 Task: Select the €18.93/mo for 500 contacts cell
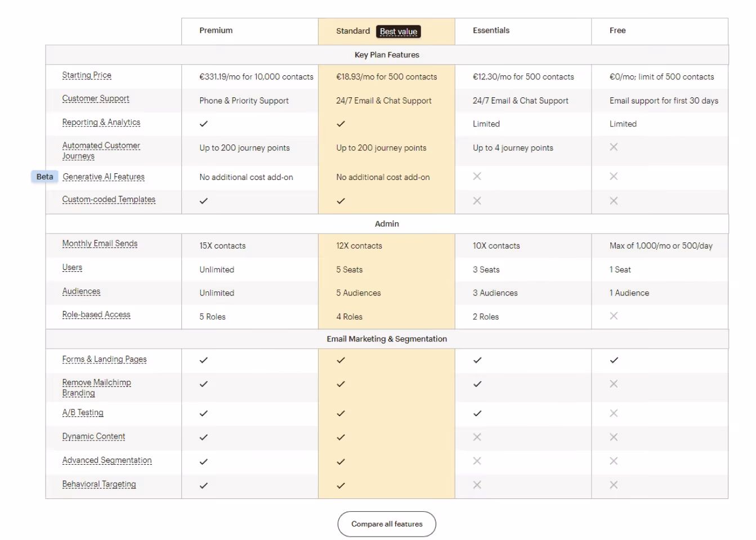387,77
